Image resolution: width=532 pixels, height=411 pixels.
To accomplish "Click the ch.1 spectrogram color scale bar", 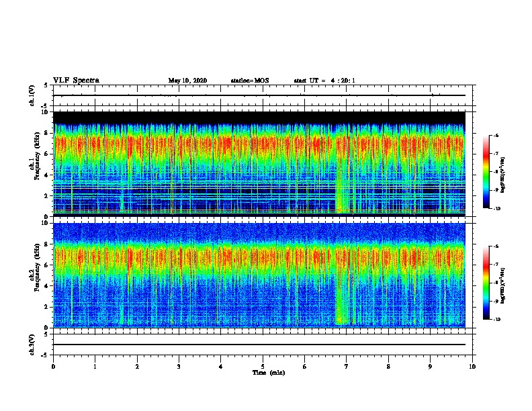I will point(486,172).
